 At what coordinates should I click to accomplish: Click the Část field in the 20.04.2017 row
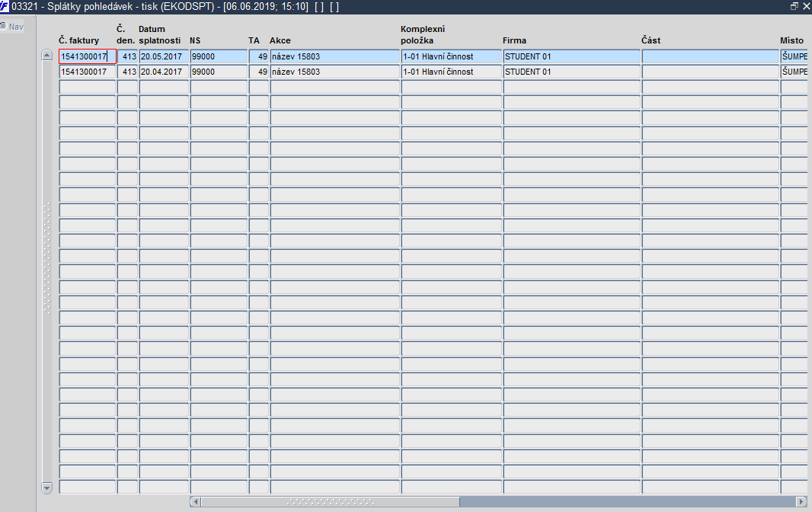click(711, 72)
